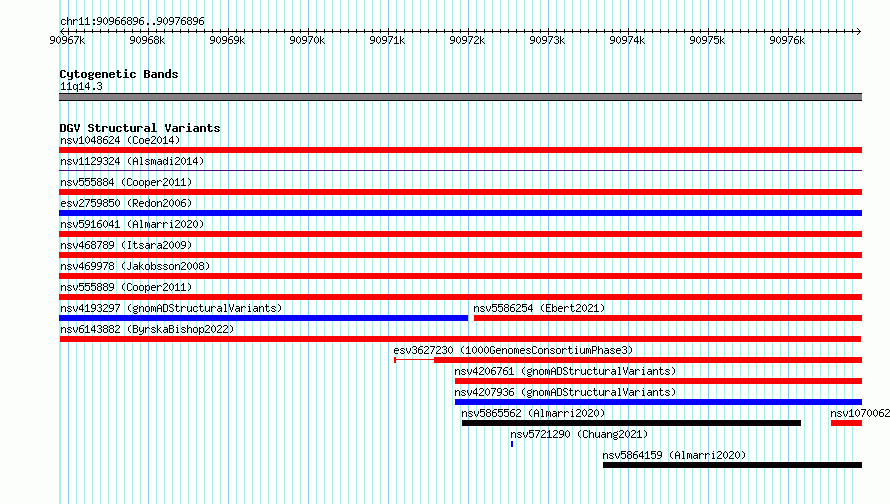
Task: Click the blue nsv4207936 variant bar
Action: 658,402
